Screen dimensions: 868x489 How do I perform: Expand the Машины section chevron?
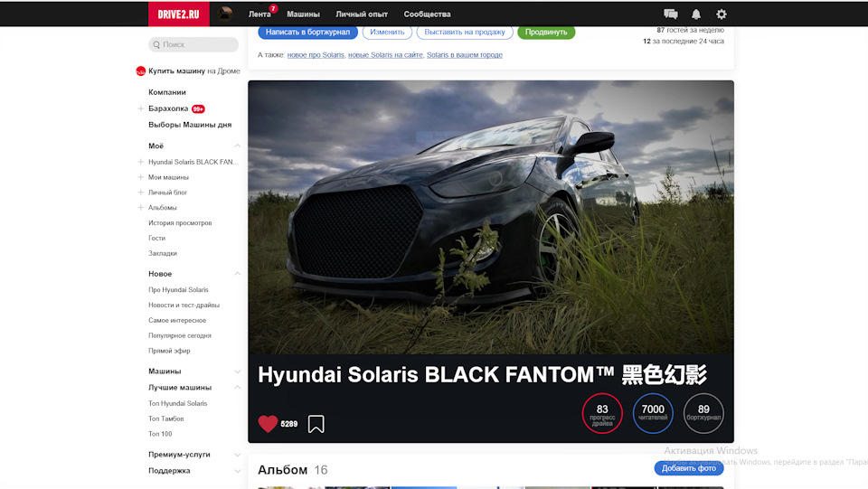tap(237, 371)
